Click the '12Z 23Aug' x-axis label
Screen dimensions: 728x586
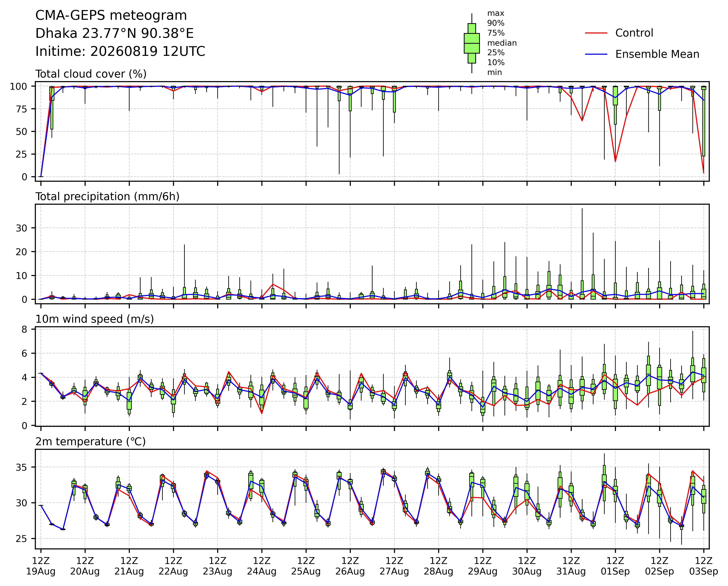tap(217, 566)
